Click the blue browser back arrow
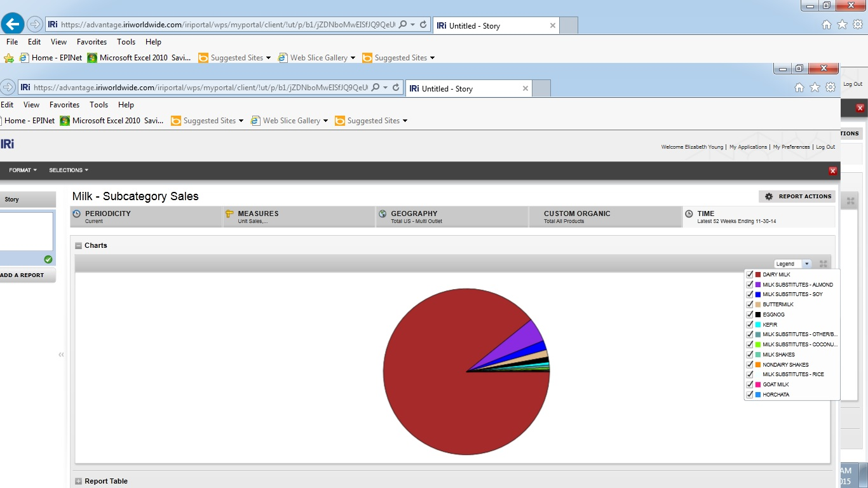868x488 pixels. pyautogui.click(x=13, y=24)
